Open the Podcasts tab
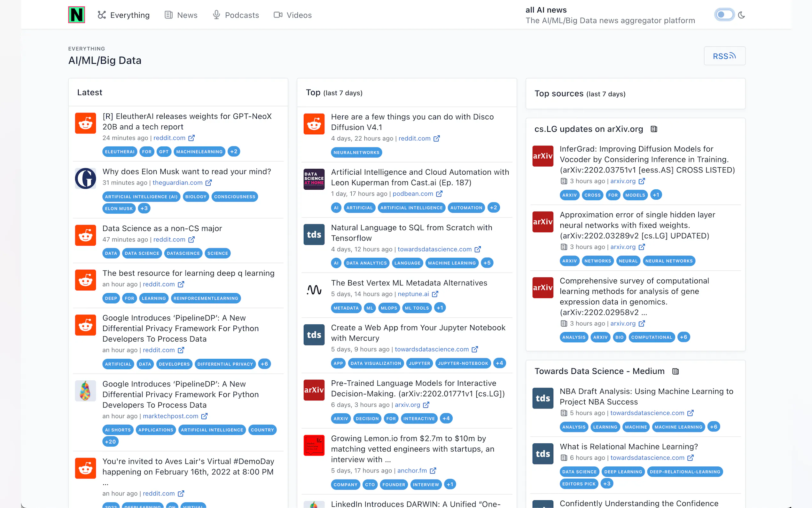 (x=236, y=15)
